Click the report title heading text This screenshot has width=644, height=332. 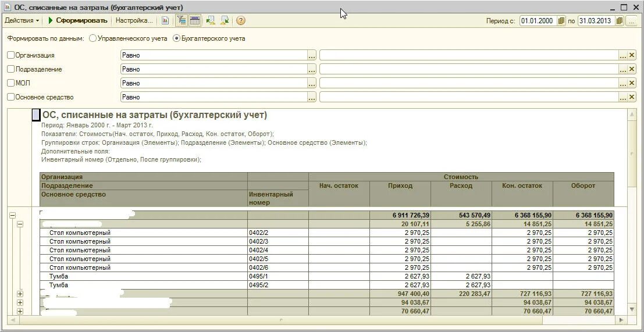(x=155, y=115)
